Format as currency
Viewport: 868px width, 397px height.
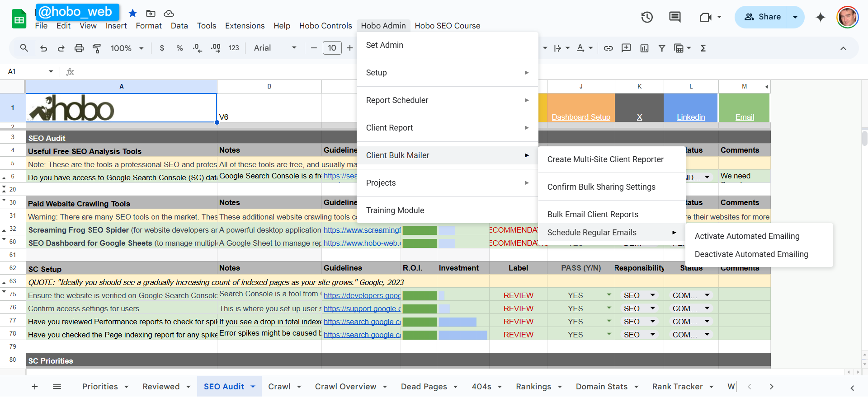162,48
